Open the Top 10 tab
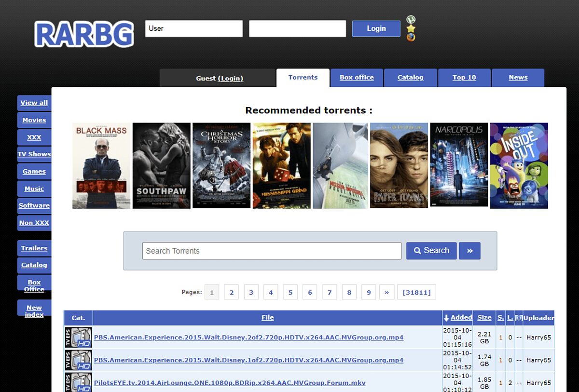 pos(464,78)
